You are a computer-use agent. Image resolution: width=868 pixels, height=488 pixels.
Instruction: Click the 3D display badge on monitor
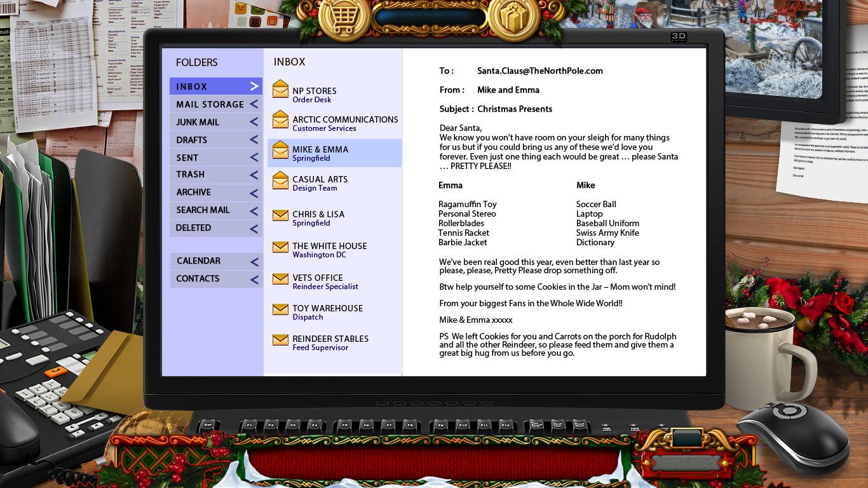tap(679, 37)
